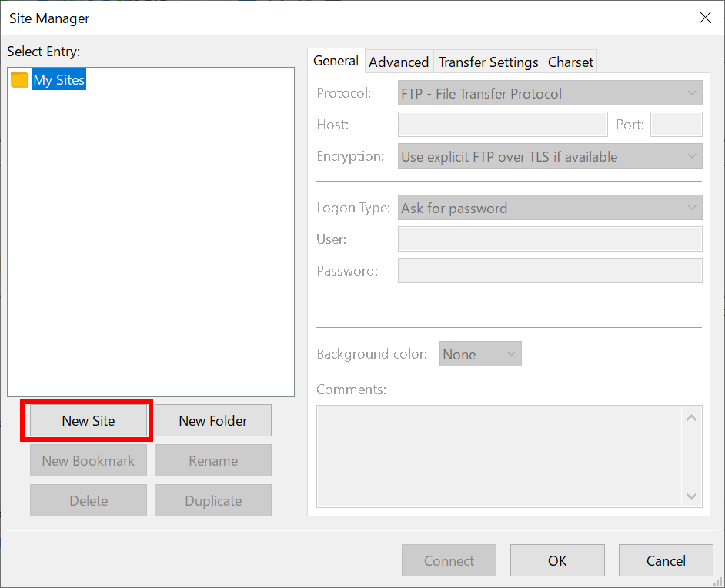Viewport: 725px width, 588px height.
Task: Open the Encryption dropdown
Action: [x=550, y=156]
